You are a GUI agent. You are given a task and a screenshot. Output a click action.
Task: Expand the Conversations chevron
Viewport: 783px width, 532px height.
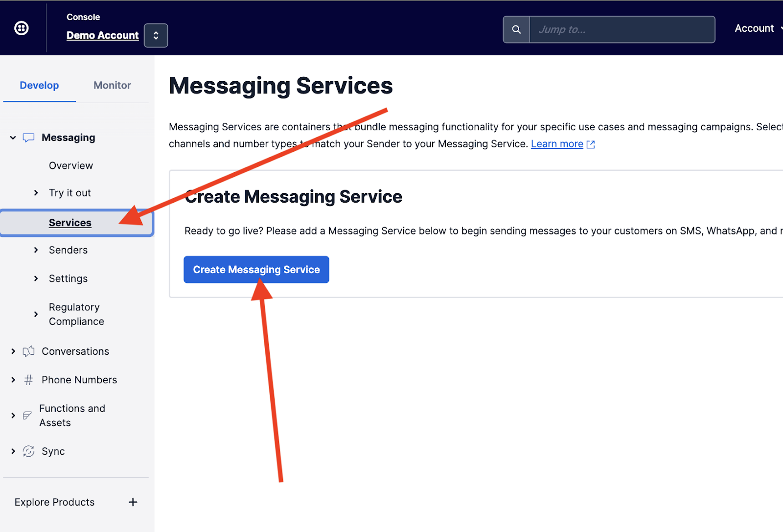tap(13, 351)
